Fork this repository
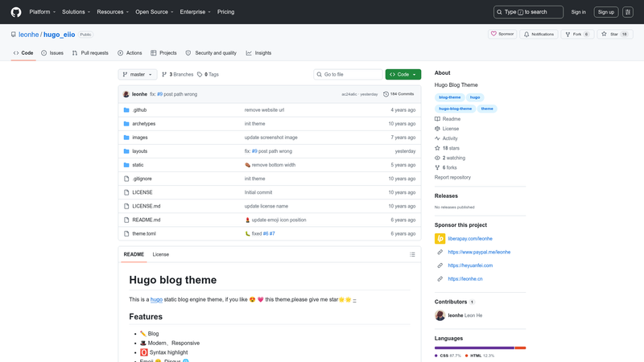Screen dimensions: 644x362 [x=577, y=34]
